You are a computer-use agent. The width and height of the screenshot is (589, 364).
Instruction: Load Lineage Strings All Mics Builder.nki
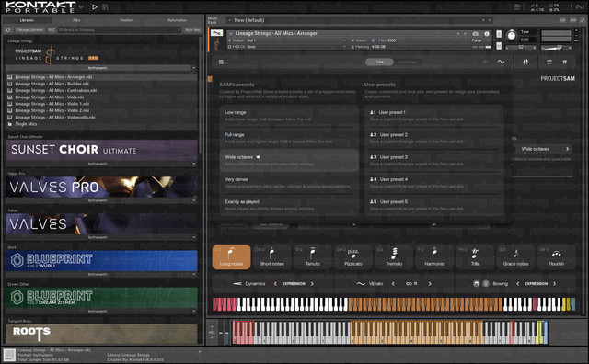[52, 84]
